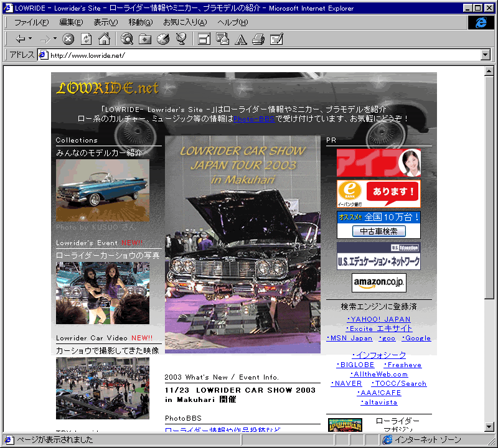Open the Channels satellite dish icon

click(x=181, y=39)
